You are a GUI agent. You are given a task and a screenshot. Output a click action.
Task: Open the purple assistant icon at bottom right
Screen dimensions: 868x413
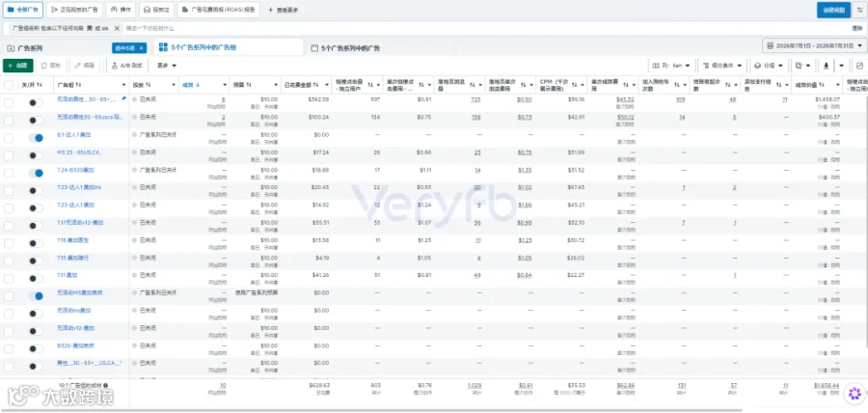tap(854, 394)
